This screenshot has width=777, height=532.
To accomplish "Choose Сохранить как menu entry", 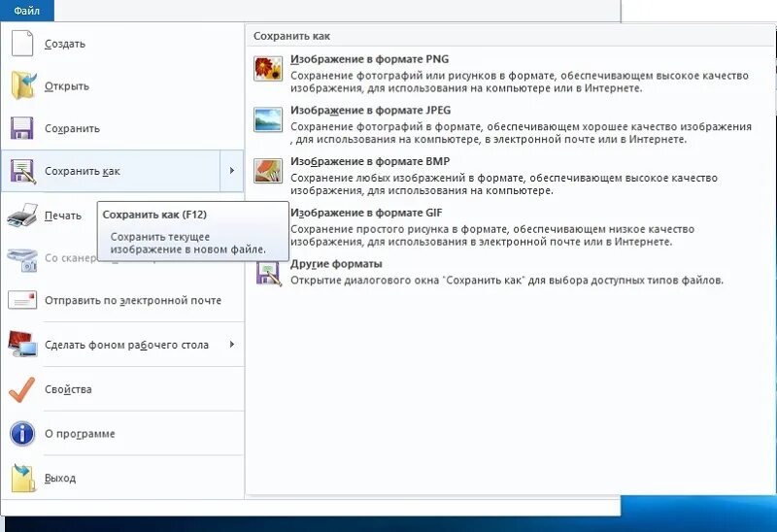I will pos(111,171).
